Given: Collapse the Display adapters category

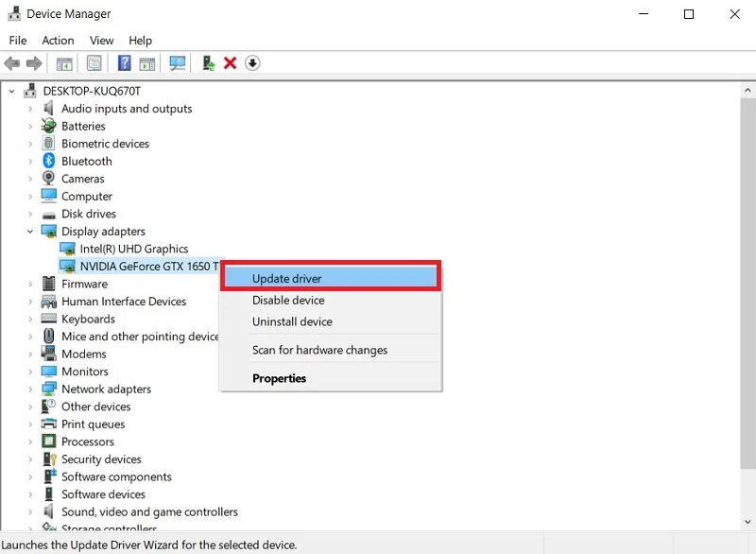Looking at the screenshot, I should (x=30, y=232).
